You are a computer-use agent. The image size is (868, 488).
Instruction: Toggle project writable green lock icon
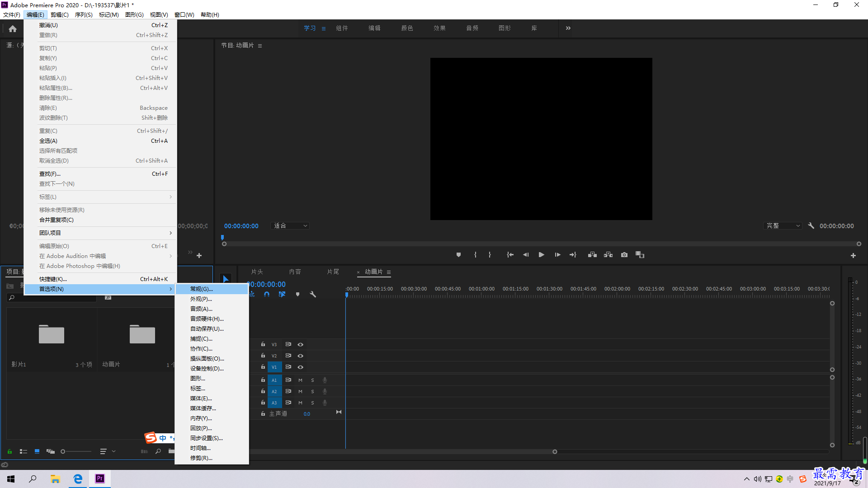9,451
